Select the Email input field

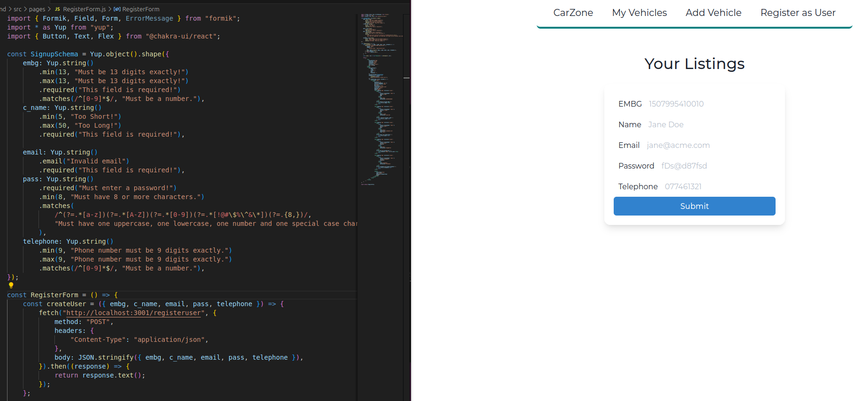pos(708,145)
